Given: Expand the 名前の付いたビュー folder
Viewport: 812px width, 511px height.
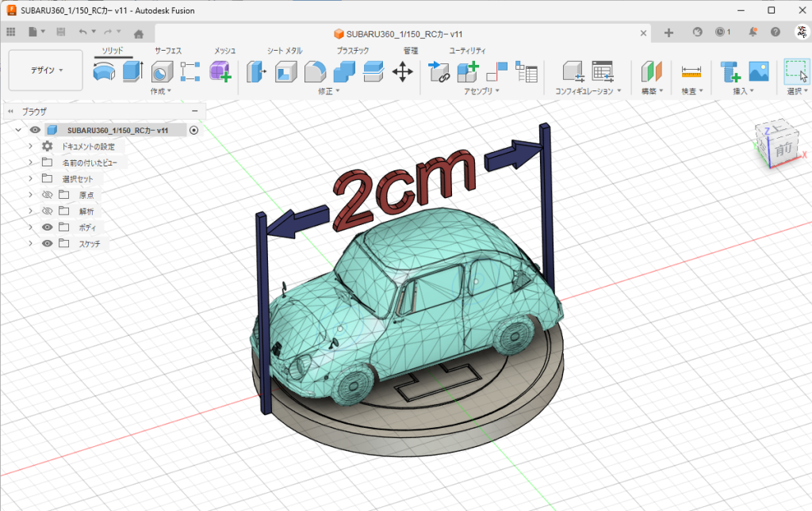Looking at the screenshot, I should click(30, 162).
